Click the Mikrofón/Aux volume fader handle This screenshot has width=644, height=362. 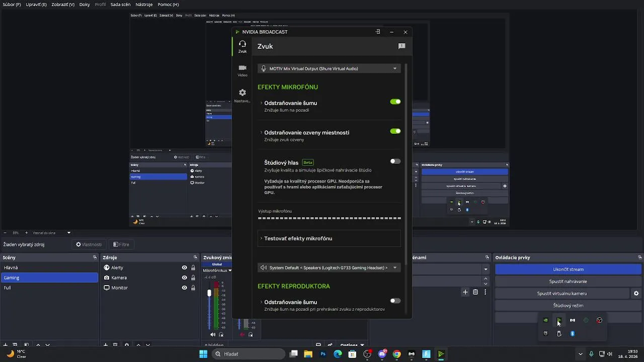tap(209, 293)
